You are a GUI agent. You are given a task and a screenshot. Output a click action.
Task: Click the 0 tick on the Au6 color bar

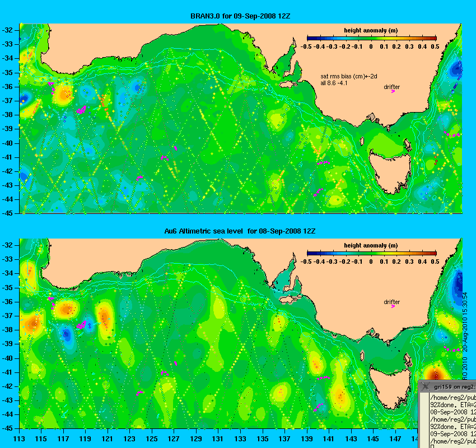tap(371, 262)
